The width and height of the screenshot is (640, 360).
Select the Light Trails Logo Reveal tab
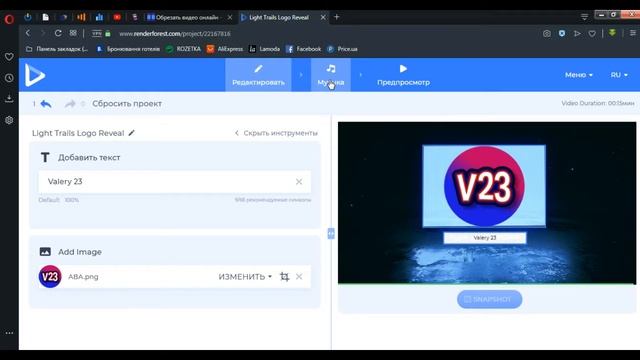click(x=279, y=18)
